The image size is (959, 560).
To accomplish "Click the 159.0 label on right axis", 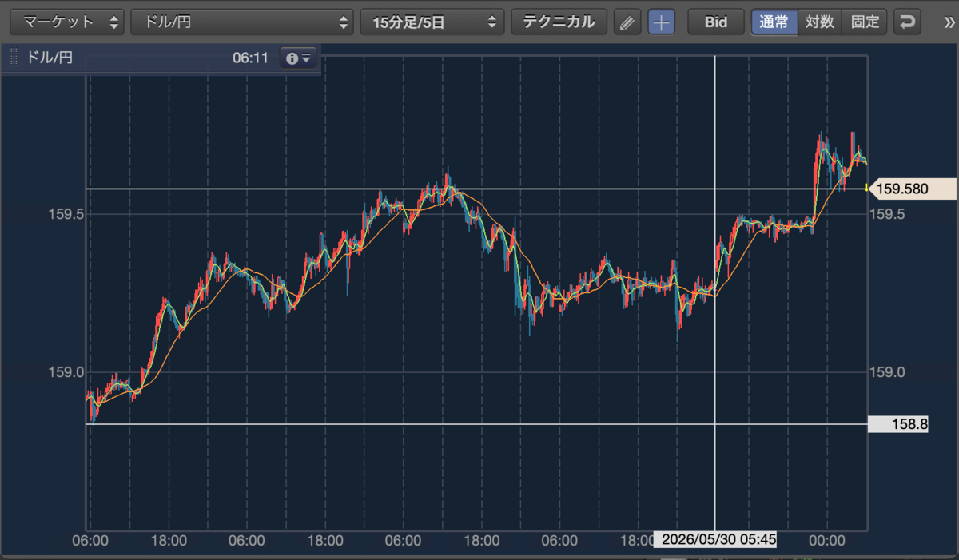I will click(x=887, y=372).
